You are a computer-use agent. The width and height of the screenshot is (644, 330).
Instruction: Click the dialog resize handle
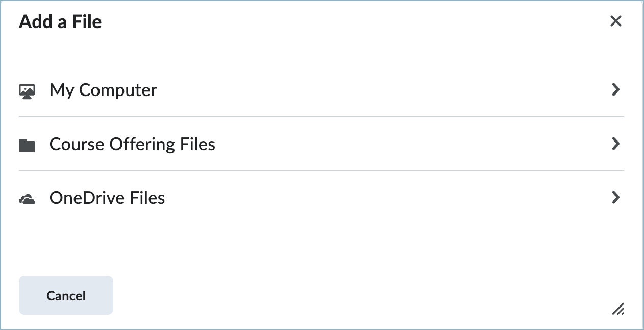tap(619, 310)
